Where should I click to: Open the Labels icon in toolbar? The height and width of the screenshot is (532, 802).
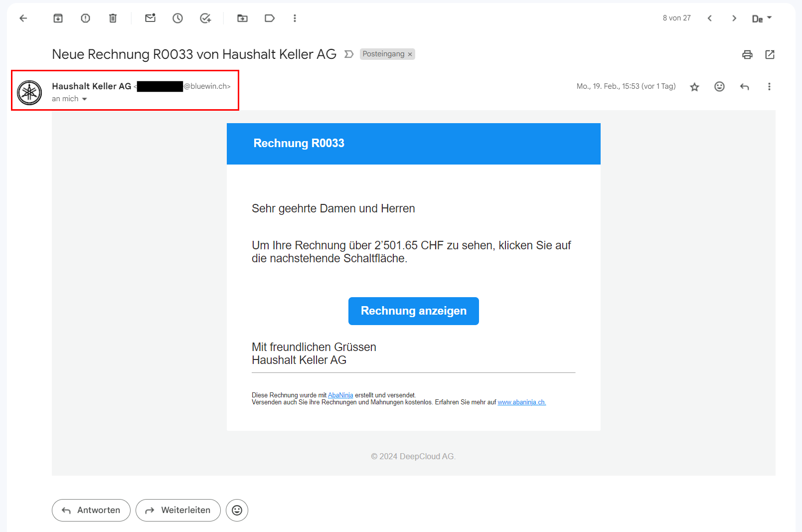point(270,18)
